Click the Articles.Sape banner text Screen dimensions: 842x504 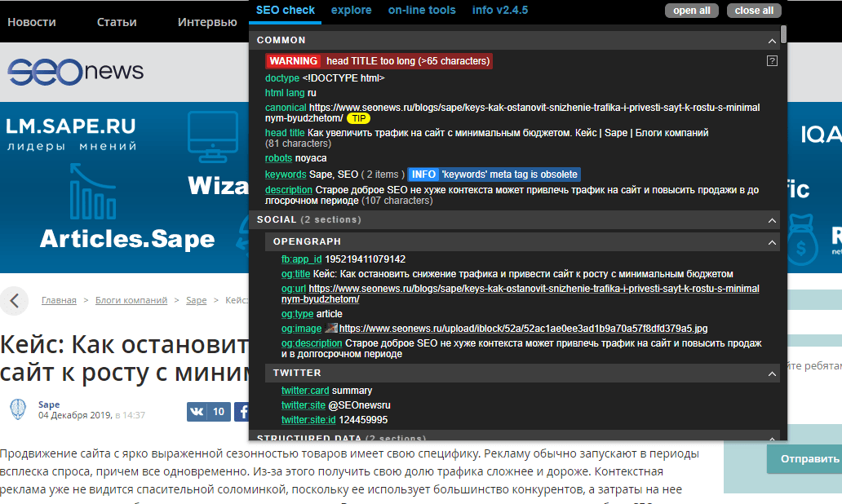click(x=127, y=239)
